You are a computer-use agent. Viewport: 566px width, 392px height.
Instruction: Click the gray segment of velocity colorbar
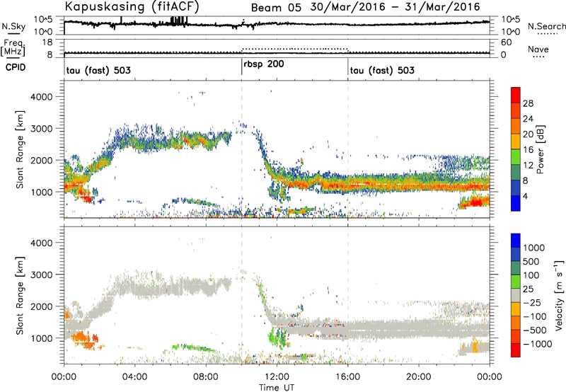[516, 295]
